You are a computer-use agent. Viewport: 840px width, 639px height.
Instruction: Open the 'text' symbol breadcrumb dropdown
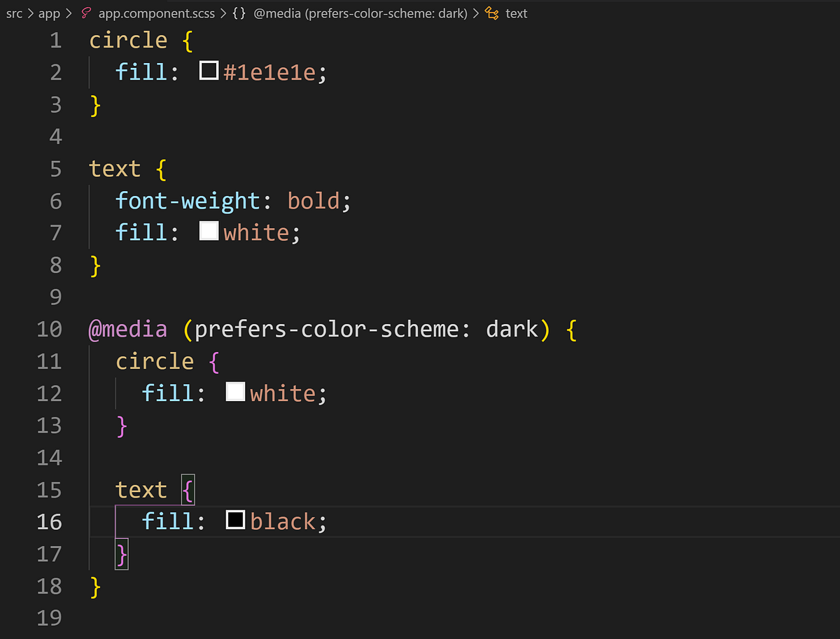[x=517, y=13]
